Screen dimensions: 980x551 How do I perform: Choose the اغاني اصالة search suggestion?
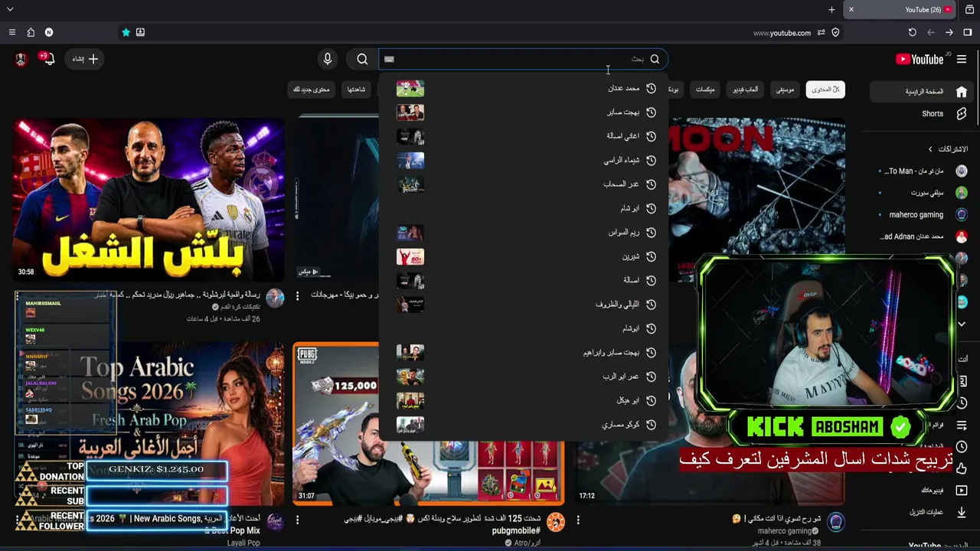point(523,136)
